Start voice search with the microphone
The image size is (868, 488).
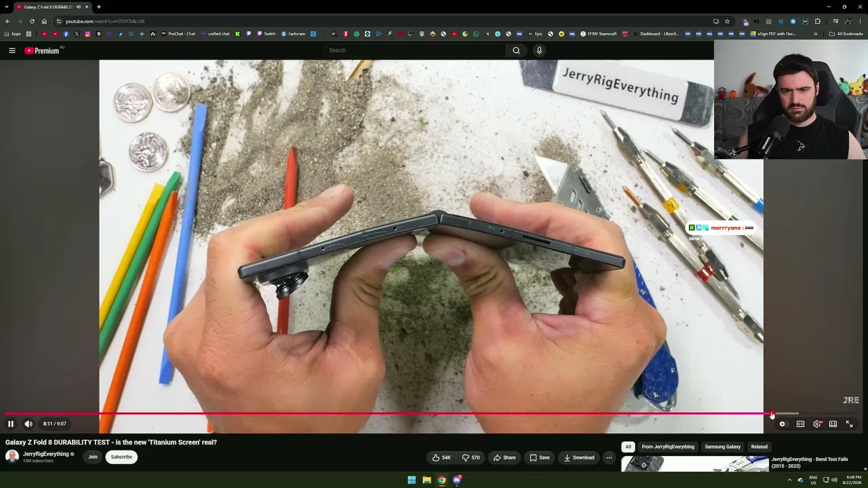[539, 50]
